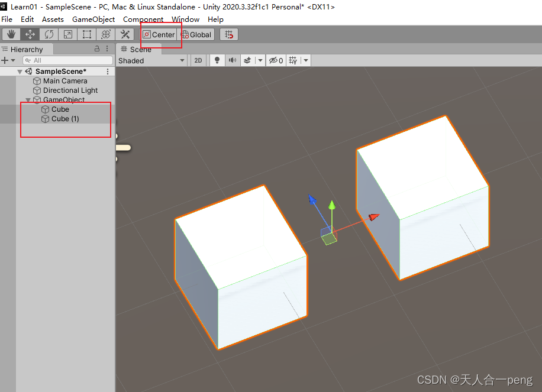Select the Move tool
542x392 pixels.
pos(30,34)
